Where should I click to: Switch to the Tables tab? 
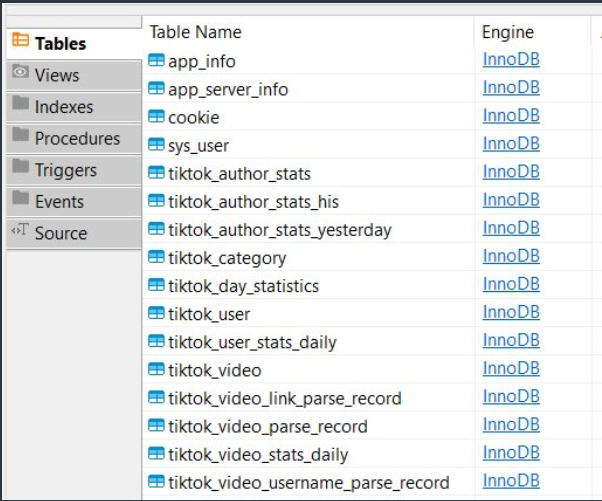point(74,43)
